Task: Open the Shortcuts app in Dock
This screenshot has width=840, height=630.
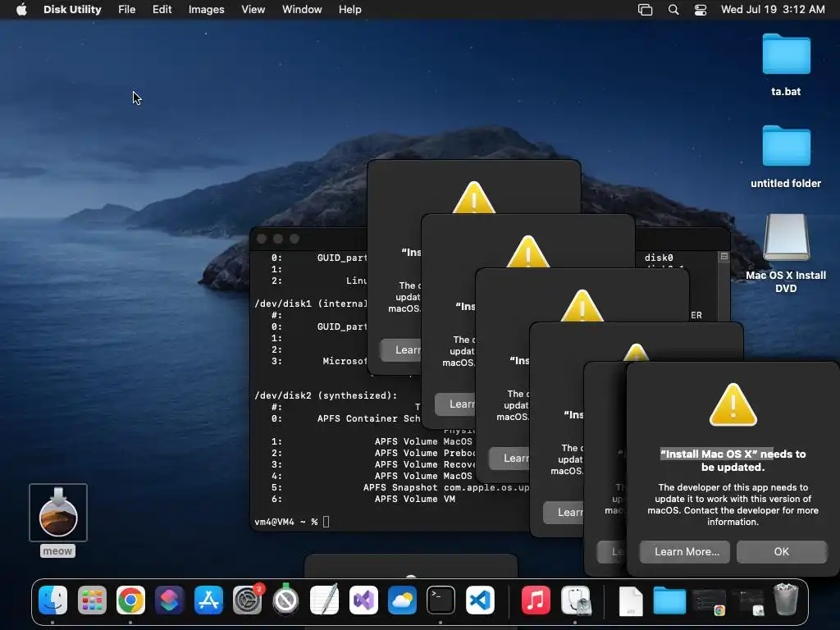Action: (x=170, y=600)
